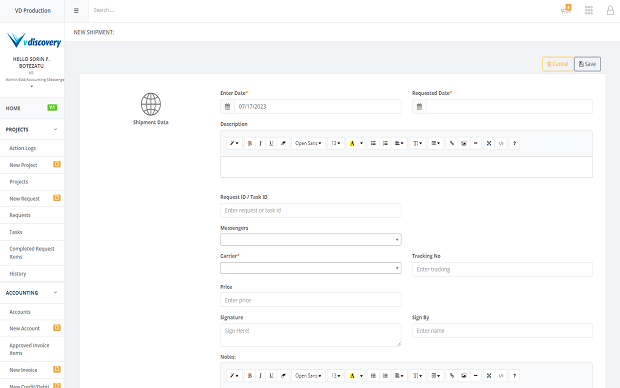This screenshot has height=388, width=620.
Task: Toggle underline in Notes editor toolbar
Action: [271, 375]
